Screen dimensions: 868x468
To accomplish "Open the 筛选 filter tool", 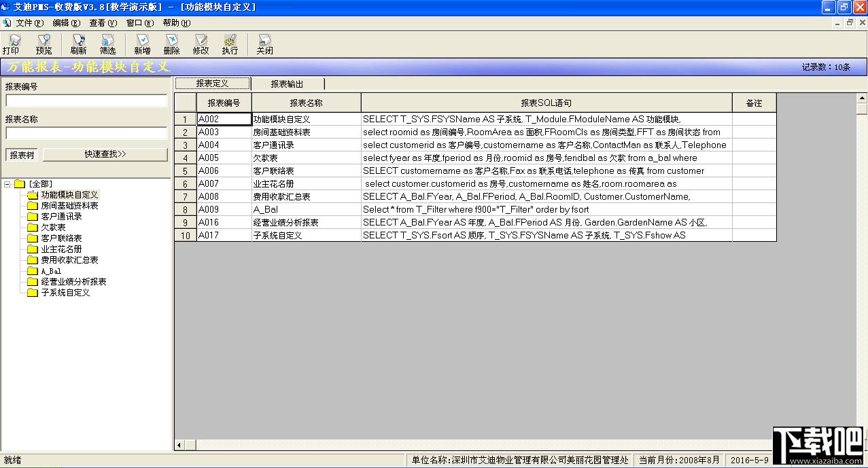I will tap(107, 44).
